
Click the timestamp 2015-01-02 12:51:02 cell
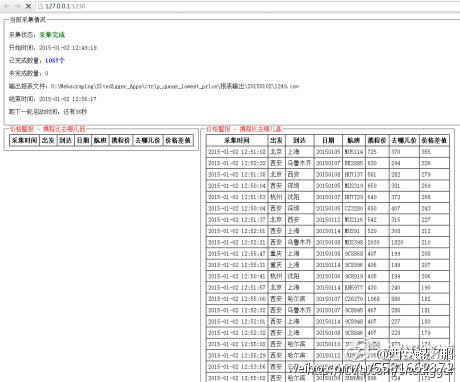(x=237, y=152)
